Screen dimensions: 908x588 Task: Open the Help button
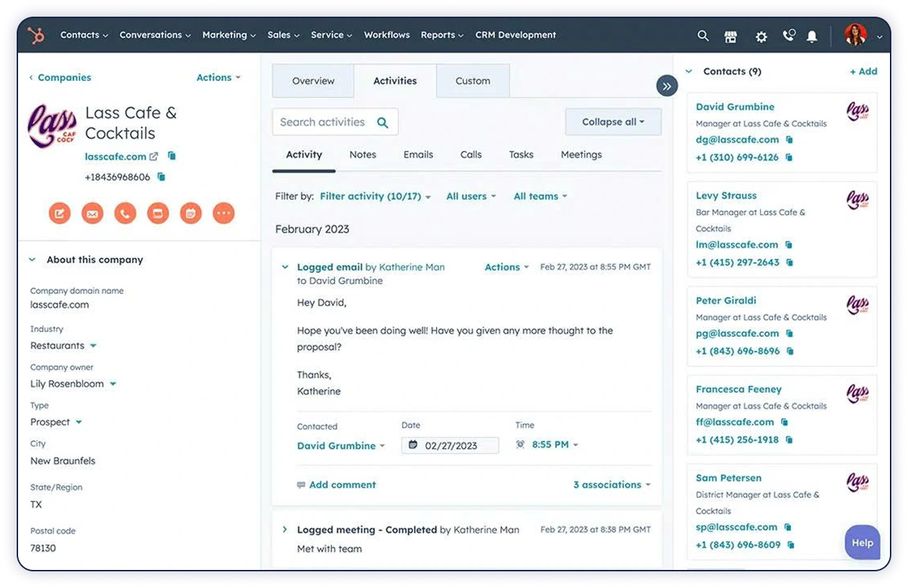862,543
